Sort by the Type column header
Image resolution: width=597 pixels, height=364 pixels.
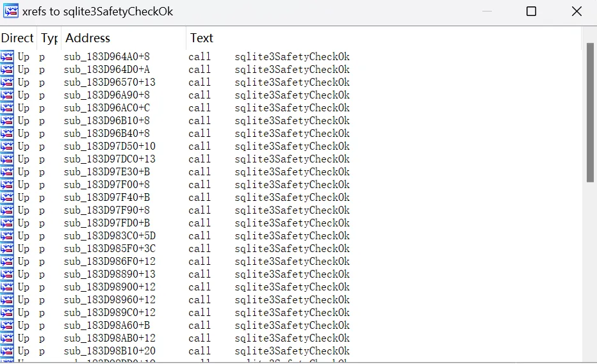49,38
